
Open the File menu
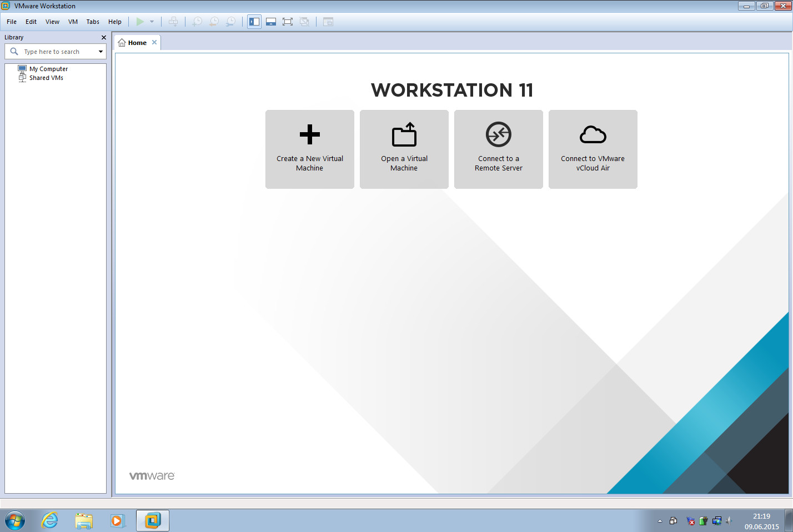12,22
